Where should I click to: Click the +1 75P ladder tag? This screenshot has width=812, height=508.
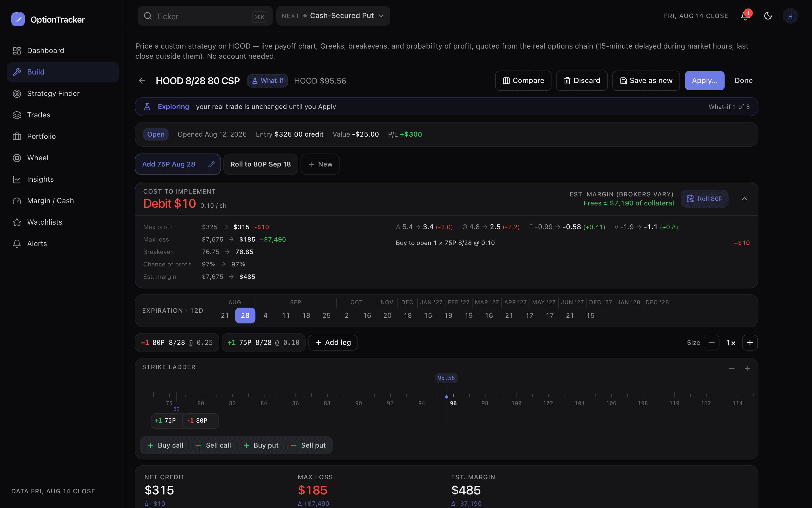tap(167, 421)
